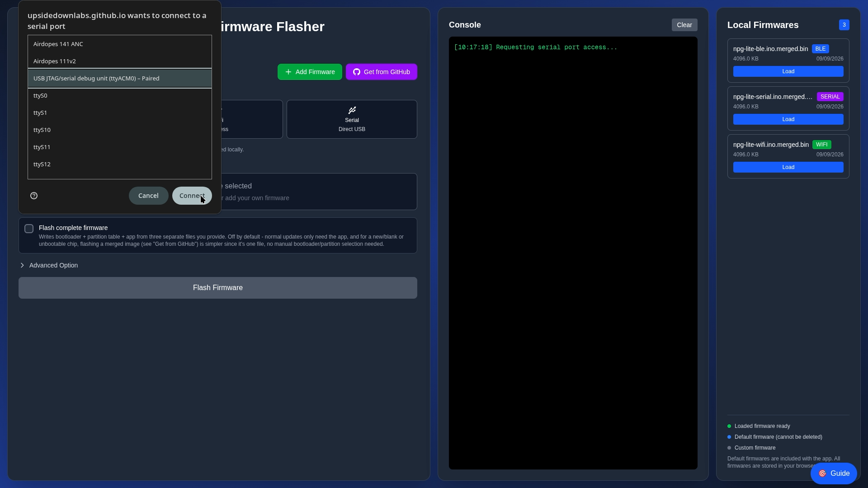868x488 pixels.
Task: Load npg-lite-ble.ino.merged.bin firmware
Action: 788,71
